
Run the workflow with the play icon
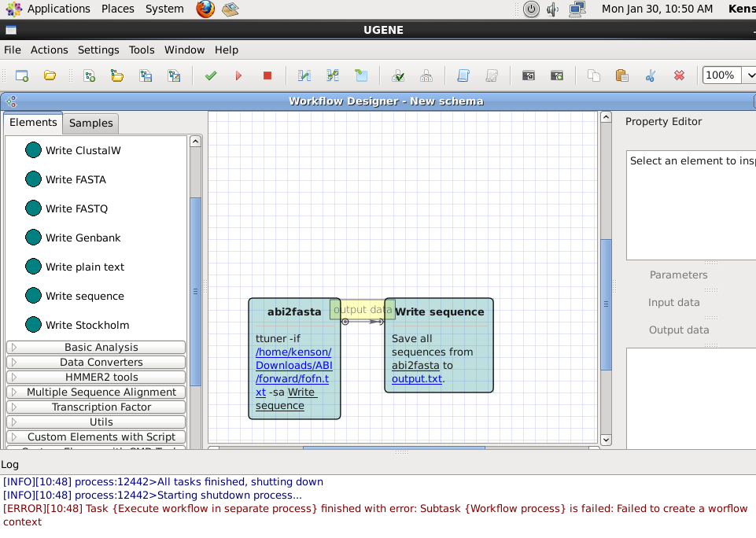238,76
